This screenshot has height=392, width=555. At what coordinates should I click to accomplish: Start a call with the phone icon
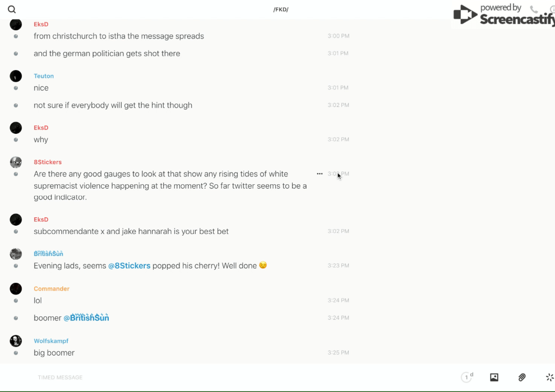point(534,10)
